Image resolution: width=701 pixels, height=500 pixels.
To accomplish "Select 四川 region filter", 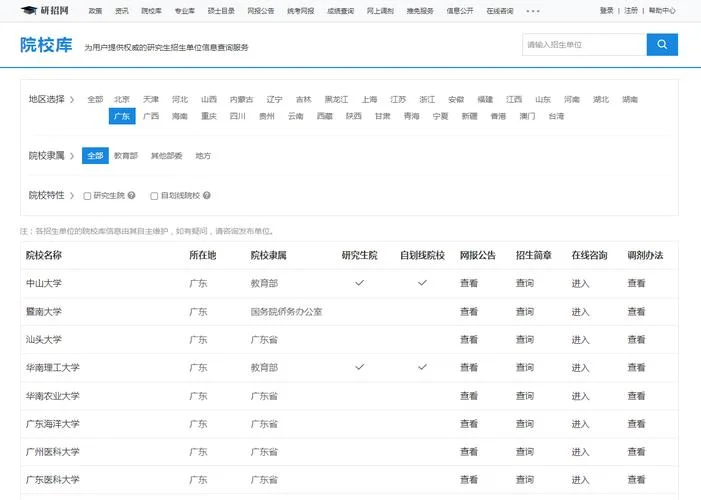I will pyautogui.click(x=237, y=116).
